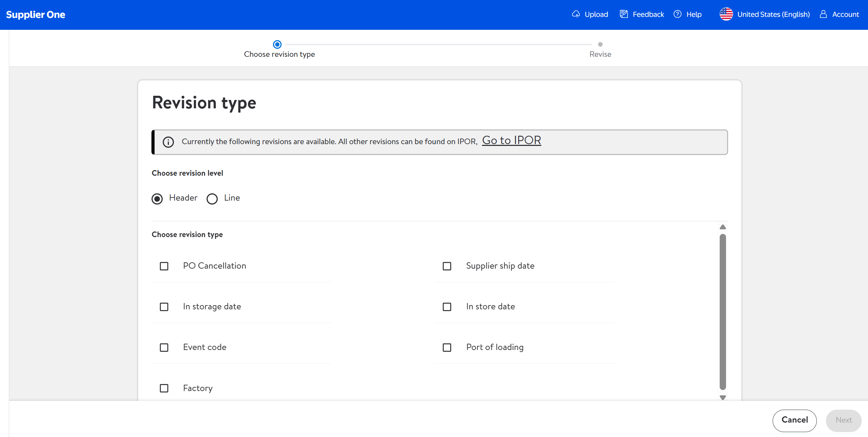Enable the Port of loading checkbox
The height and width of the screenshot is (437, 868).
[447, 348]
